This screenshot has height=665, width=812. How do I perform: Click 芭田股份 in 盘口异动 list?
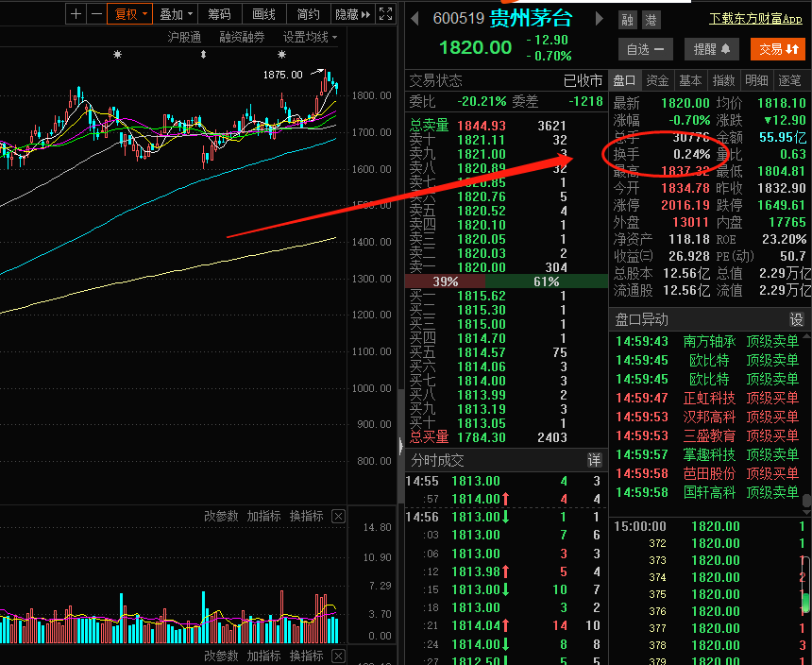[709, 473]
